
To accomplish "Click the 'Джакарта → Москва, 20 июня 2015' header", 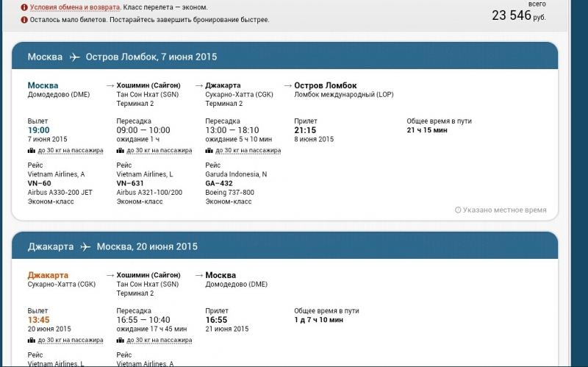I will 112,246.
